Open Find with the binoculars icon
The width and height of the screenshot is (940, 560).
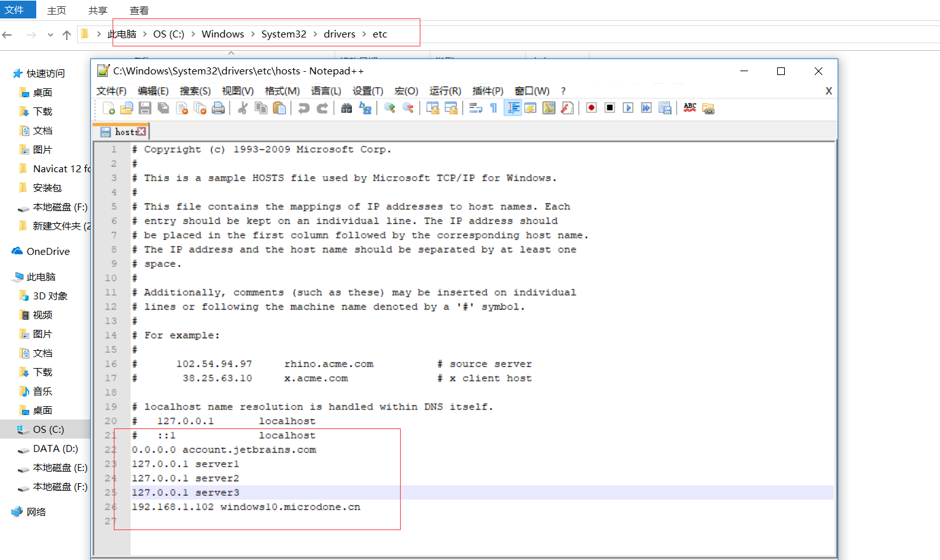coord(347,108)
